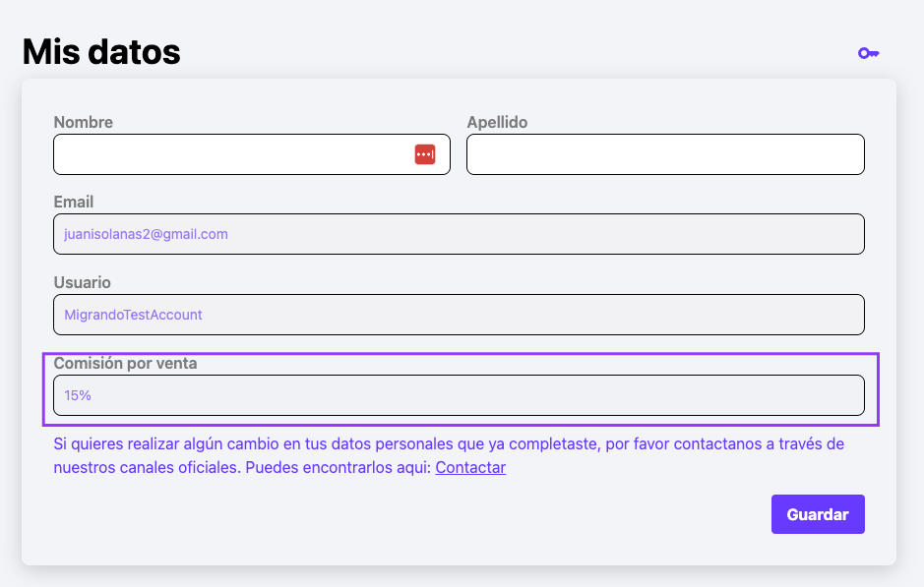This screenshot has height=587, width=924.
Task: Open the Contactar link
Action: coord(470,467)
